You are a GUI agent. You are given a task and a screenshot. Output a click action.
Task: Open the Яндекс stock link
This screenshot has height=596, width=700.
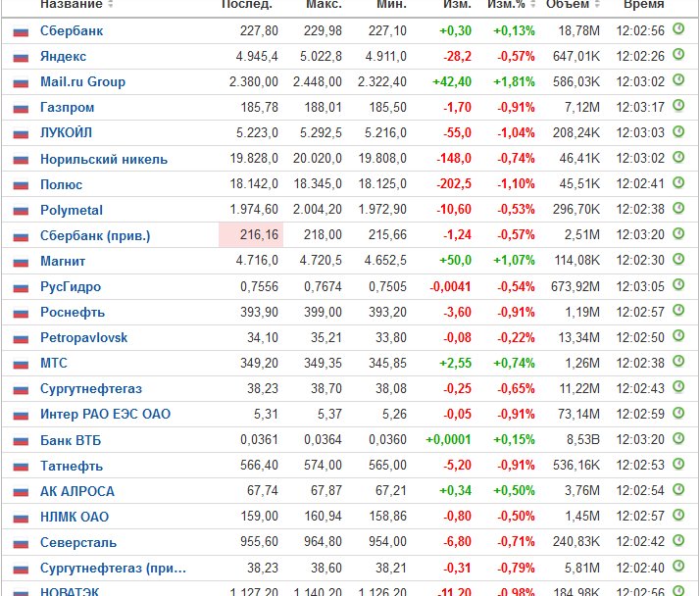[63, 56]
